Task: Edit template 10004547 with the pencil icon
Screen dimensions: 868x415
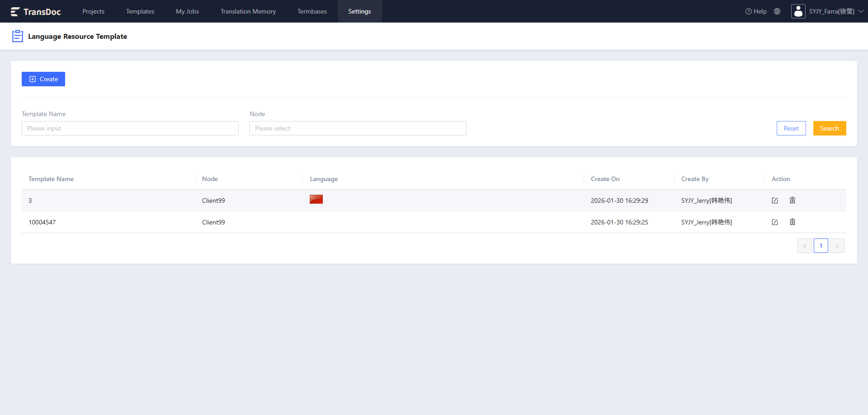Action: point(775,222)
